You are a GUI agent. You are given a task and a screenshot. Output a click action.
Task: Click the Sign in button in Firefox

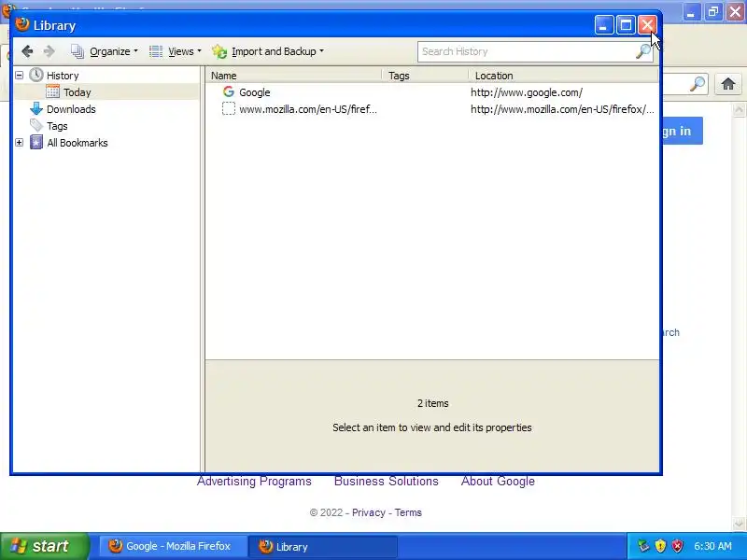(x=683, y=131)
